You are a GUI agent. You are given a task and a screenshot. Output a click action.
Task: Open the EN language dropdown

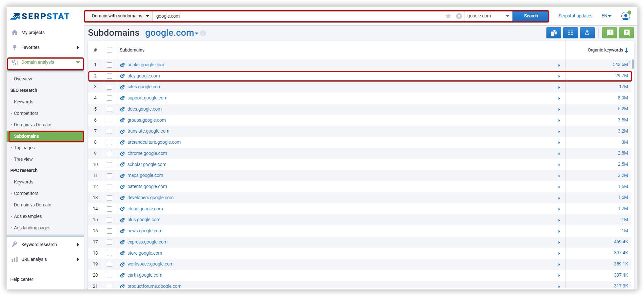[607, 16]
